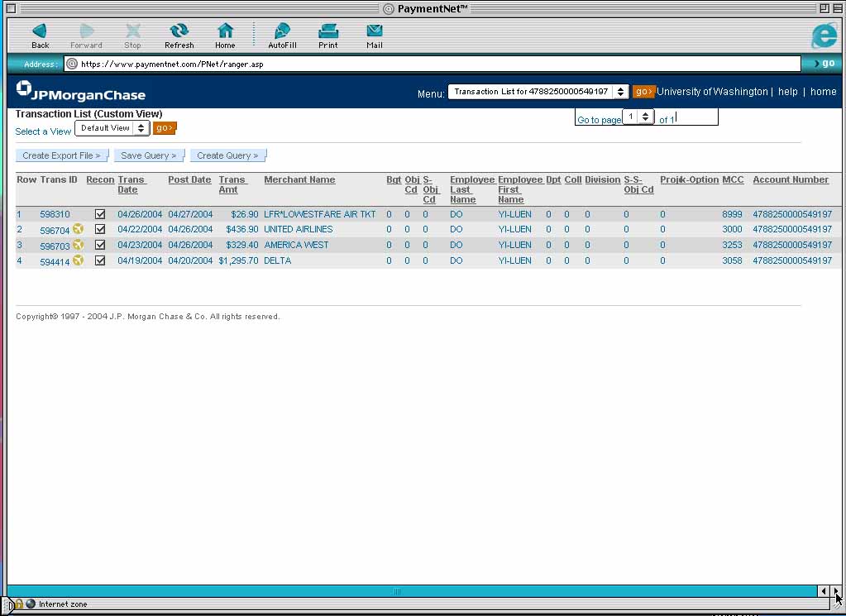Click merchant name DELTA
Screen dimensions: 846x616
277,260
